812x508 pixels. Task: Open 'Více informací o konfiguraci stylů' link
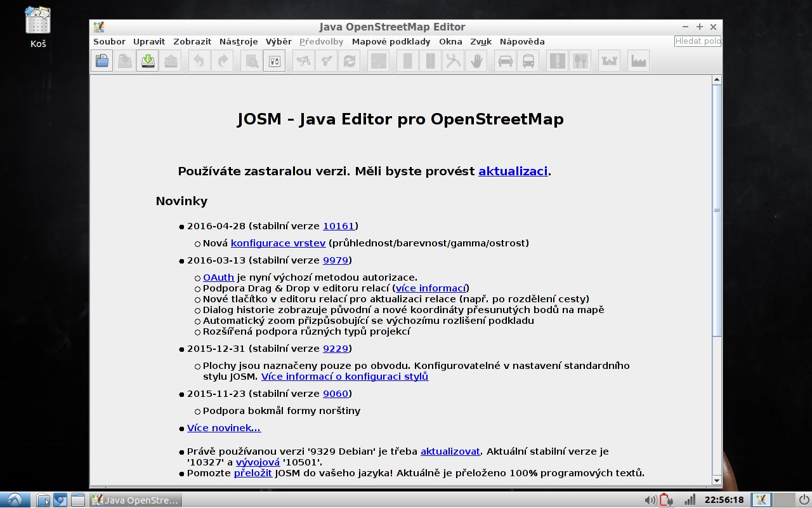[344, 376]
